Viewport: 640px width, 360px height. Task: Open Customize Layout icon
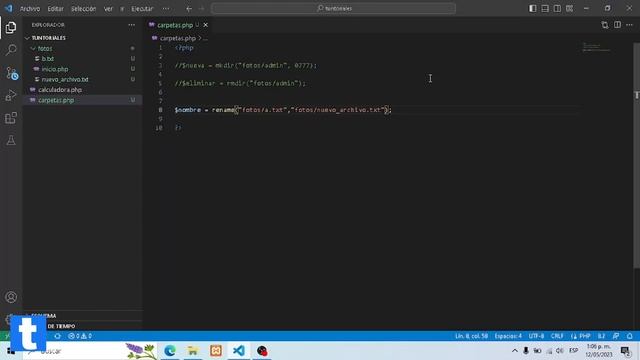(x=569, y=9)
